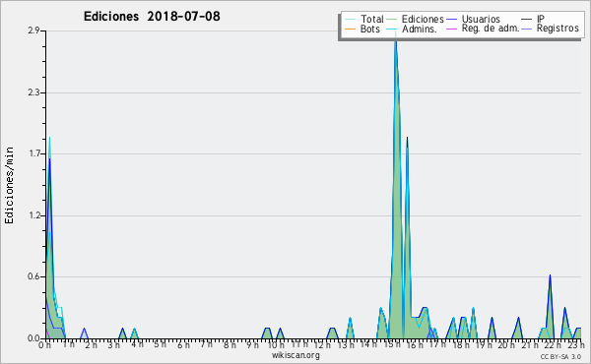
Task: Click the Reg. de adm. legend entry
Action: click(483, 29)
